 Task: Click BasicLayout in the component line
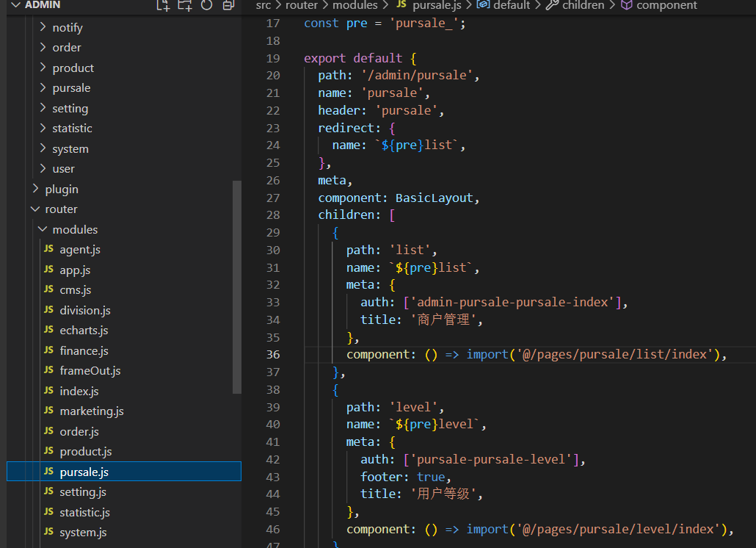point(434,198)
